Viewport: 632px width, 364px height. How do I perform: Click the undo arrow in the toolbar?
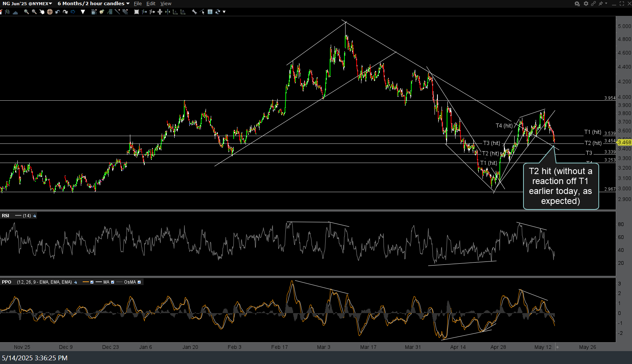pos(58,12)
